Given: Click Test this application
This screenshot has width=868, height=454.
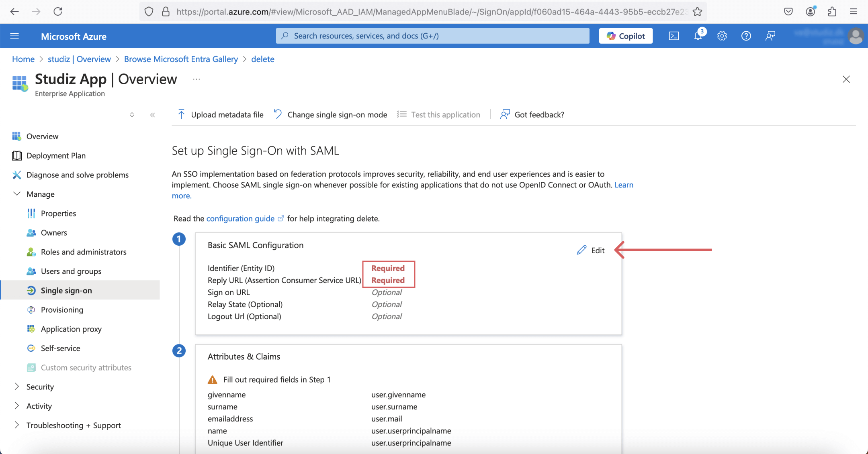Looking at the screenshot, I should tap(438, 115).
